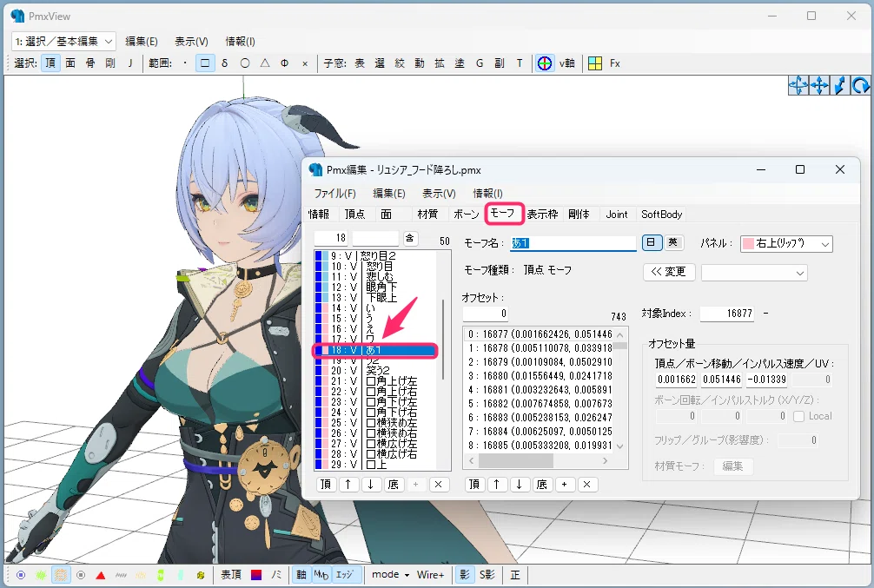Click the camera rotate arrow icon
This screenshot has height=588, width=874.
click(861, 85)
